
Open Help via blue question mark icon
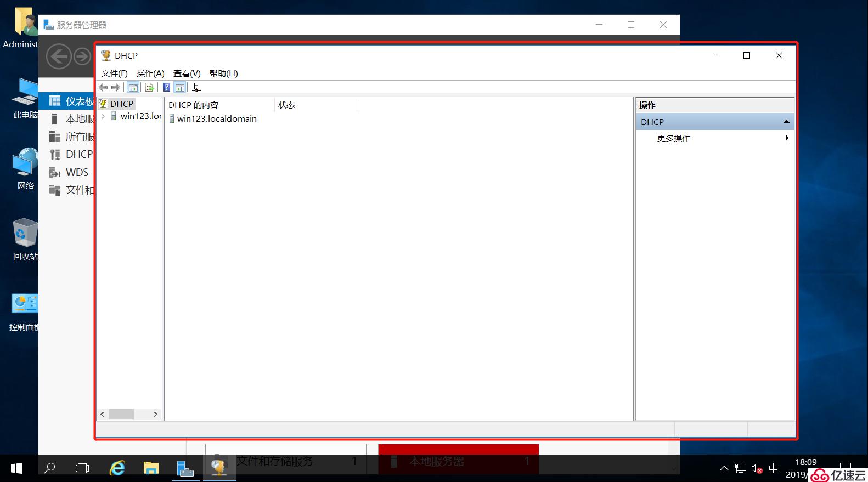pos(166,87)
